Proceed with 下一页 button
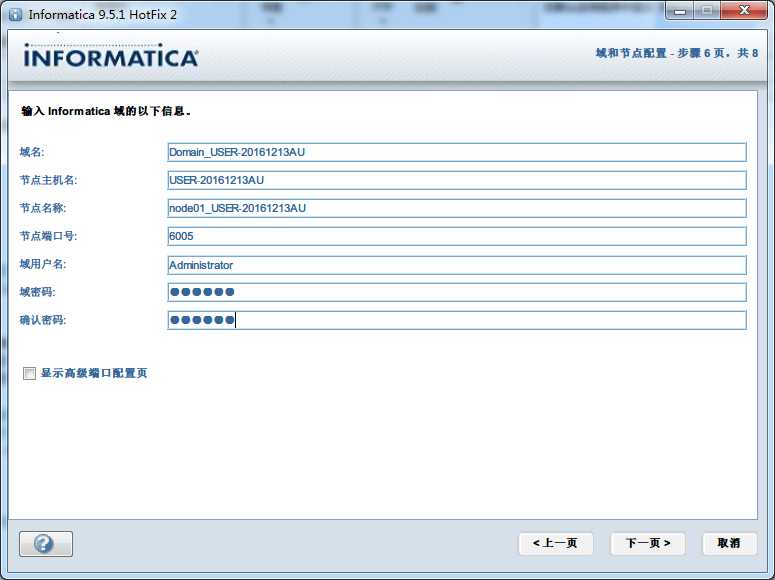Viewport: 775px width, 580px height. pos(648,543)
